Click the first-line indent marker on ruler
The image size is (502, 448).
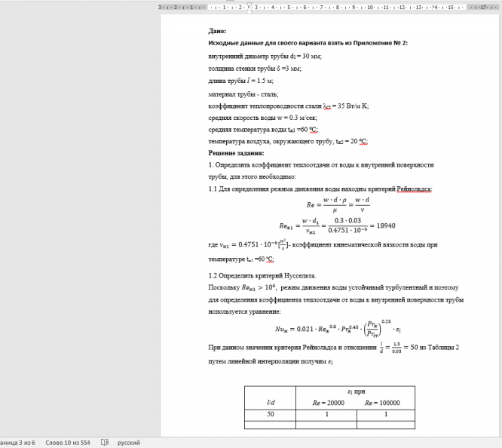tap(249, 5)
